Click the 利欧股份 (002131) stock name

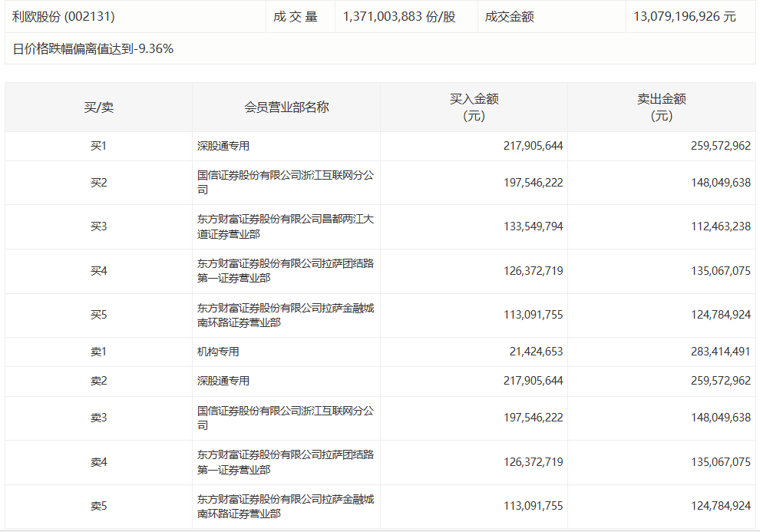[x=64, y=16]
